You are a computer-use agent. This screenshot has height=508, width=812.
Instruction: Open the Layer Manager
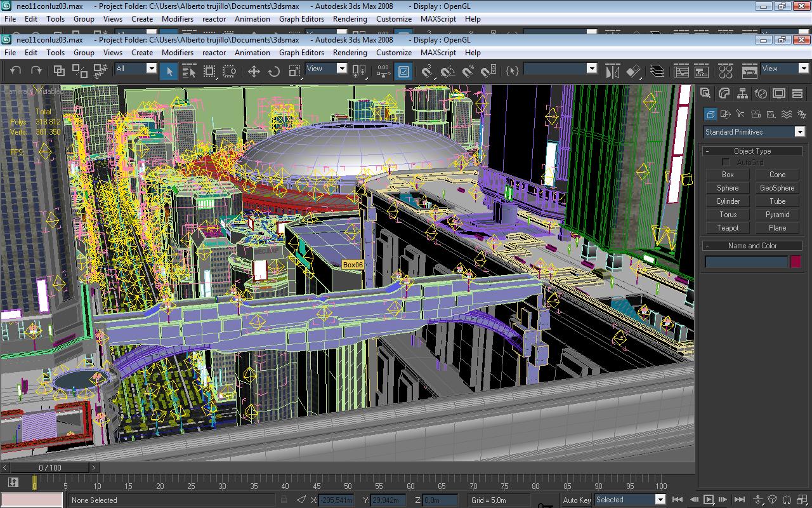click(657, 71)
